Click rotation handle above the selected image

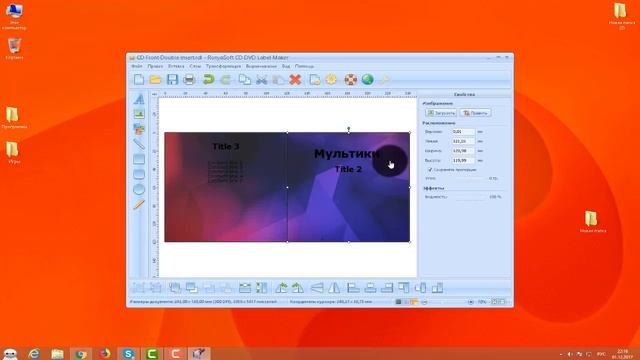(349, 128)
